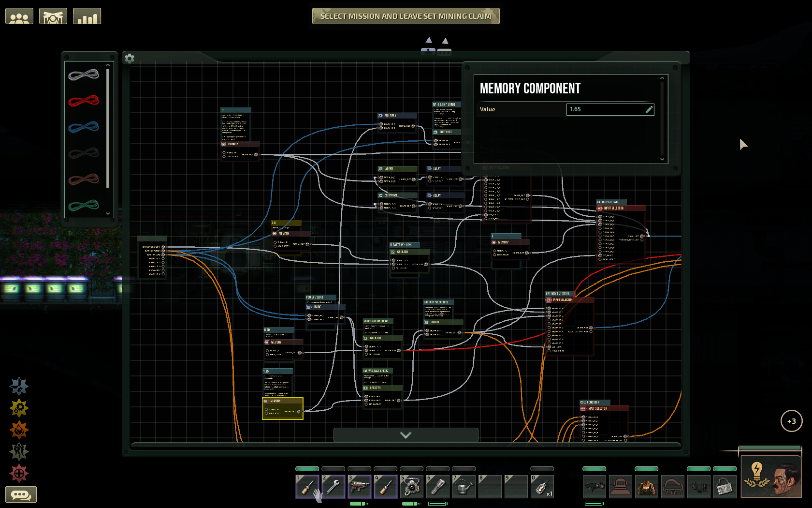Pick the brown wire from the list
This screenshot has width=812, height=508.
point(84,179)
